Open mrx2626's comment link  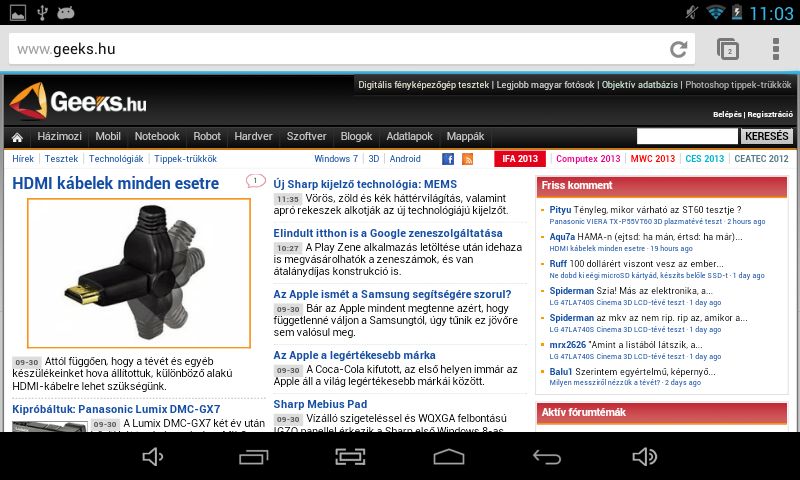(626, 345)
